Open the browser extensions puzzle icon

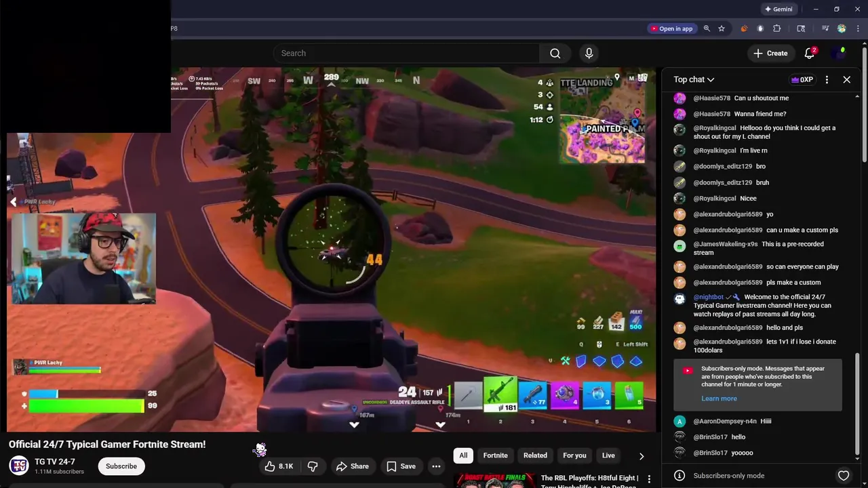(x=777, y=28)
